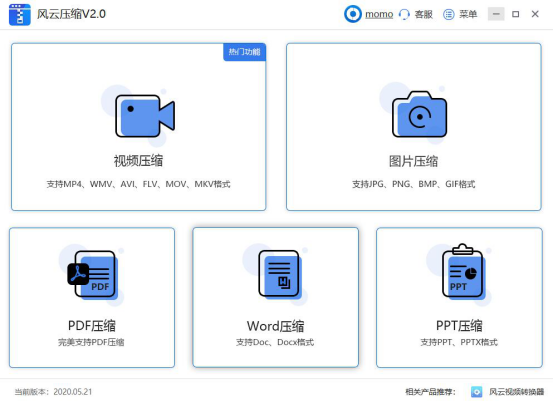Close the 风云压缩 window
The image size is (554, 404).
535,14
